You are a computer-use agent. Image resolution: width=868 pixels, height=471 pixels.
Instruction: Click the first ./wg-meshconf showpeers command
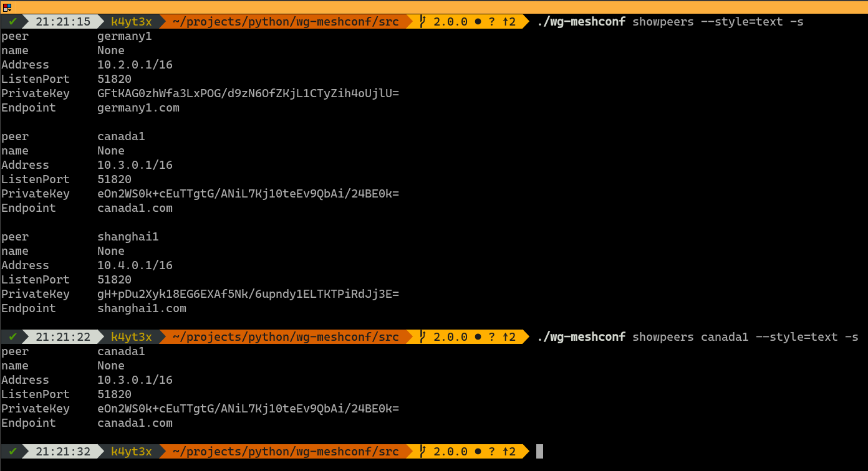[670, 22]
